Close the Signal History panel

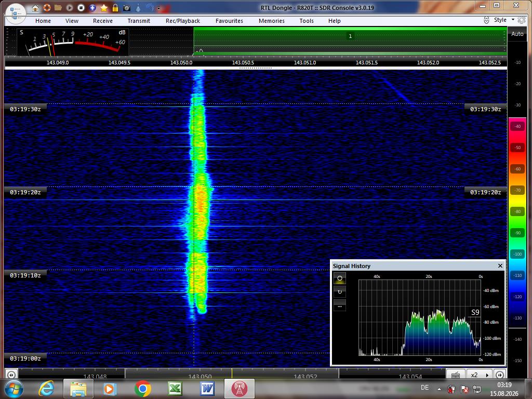500,266
